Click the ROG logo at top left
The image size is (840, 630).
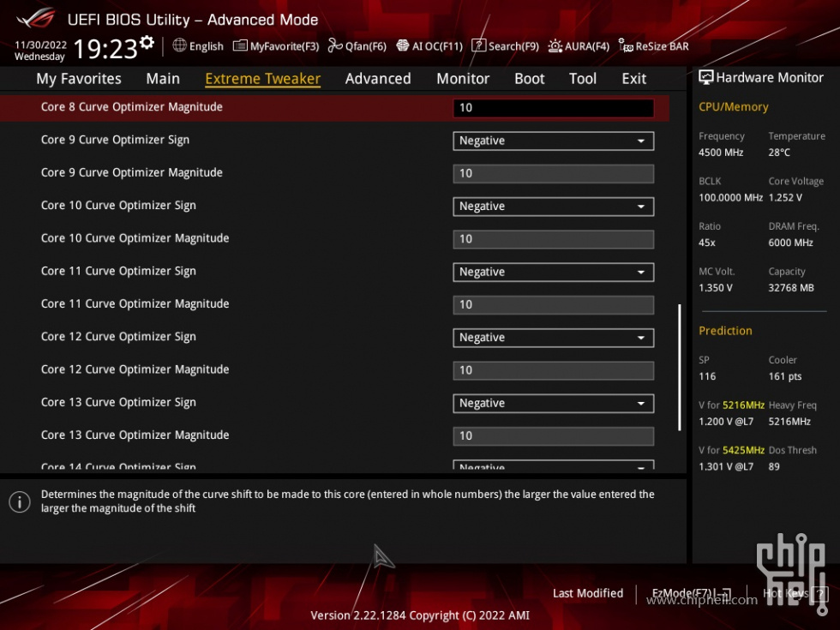(35, 18)
